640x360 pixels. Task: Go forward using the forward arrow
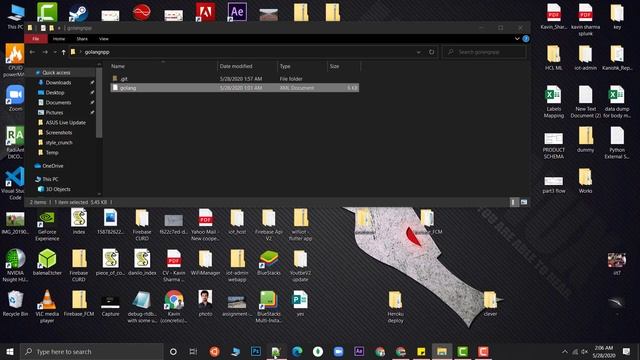click(45, 52)
